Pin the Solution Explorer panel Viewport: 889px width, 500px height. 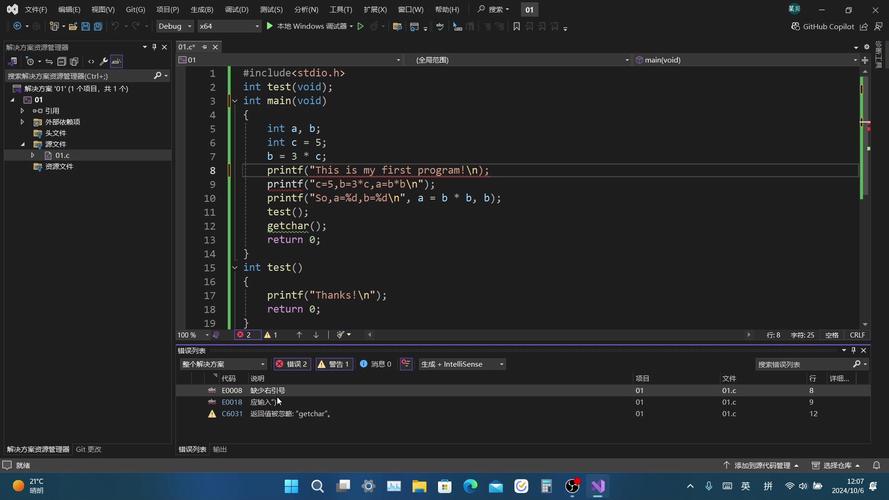click(x=154, y=47)
